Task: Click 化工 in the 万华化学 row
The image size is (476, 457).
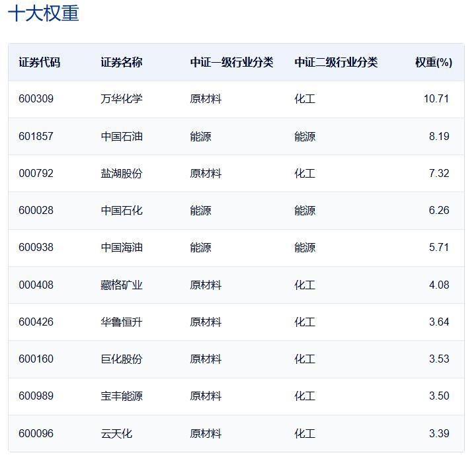Action: (x=305, y=98)
